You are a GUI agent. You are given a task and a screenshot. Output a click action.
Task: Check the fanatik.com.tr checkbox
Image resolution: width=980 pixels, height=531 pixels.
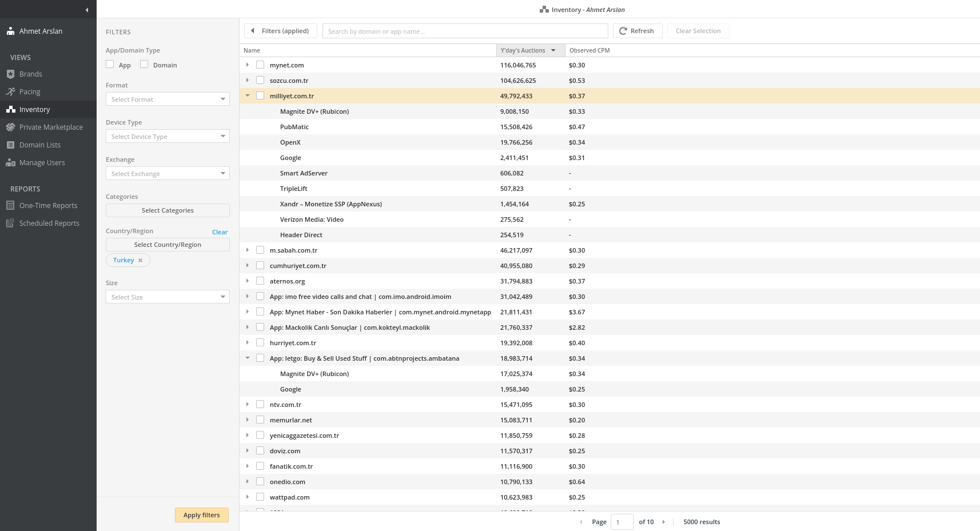260,466
